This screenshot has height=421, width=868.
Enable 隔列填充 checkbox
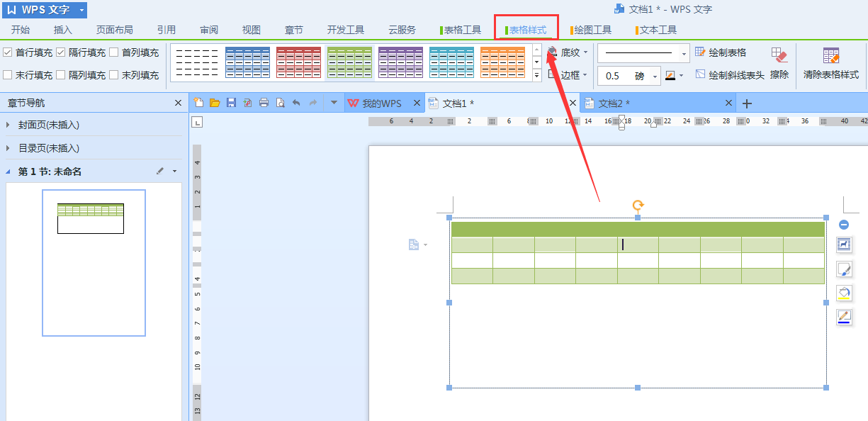click(x=61, y=75)
